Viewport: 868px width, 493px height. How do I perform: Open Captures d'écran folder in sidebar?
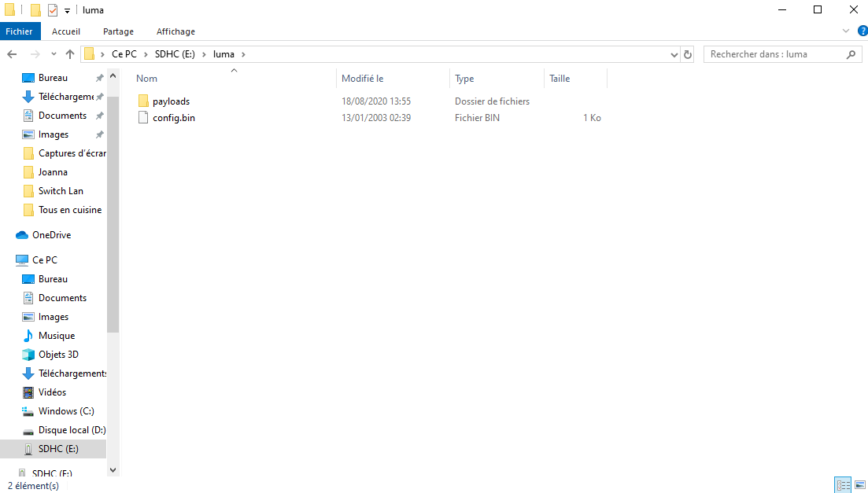coord(72,153)
